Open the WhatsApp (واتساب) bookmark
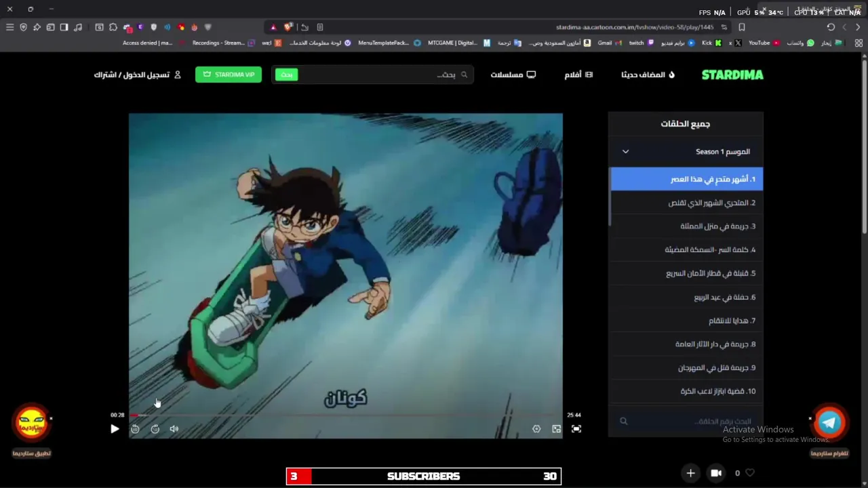Image resolution: width=868 pixels, height=488 pixels. [800, 43]
